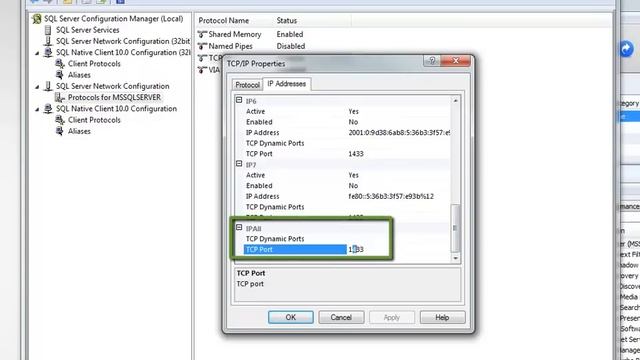Collapse the IP6 section
Screen dimensions: 640x360
coord(239,100)
